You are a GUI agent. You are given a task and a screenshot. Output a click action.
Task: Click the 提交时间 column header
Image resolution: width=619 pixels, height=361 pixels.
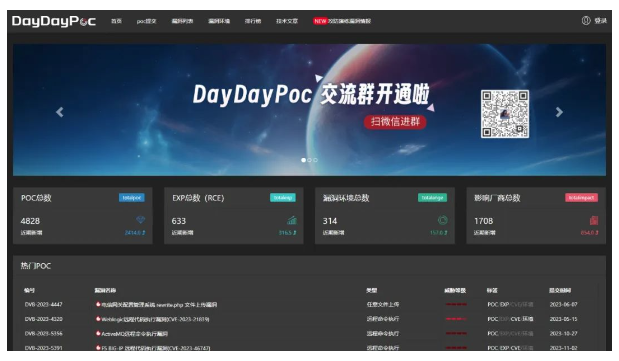(560, 290)
